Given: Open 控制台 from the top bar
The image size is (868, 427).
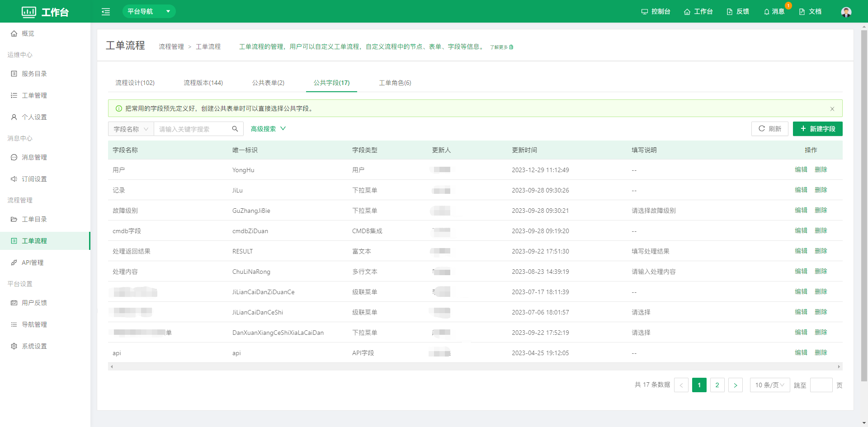Looking at the screenshot, I should pyautogui.click(x=656, y=12).
